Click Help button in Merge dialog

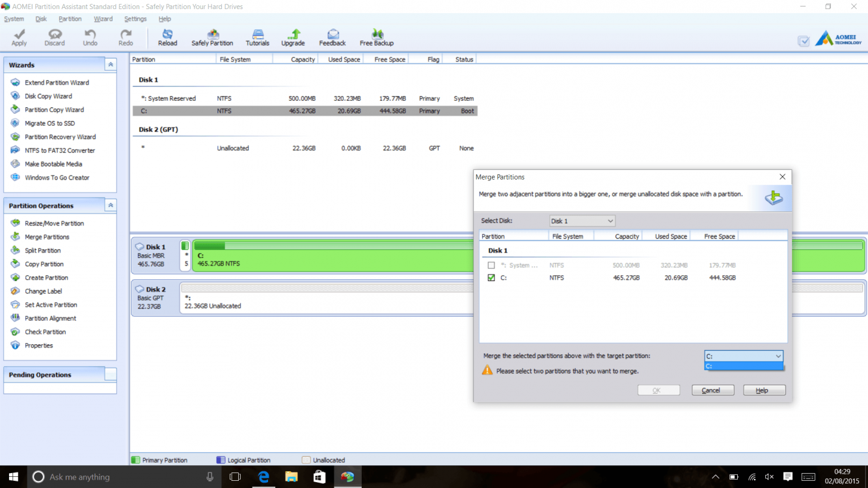point(765,390)
